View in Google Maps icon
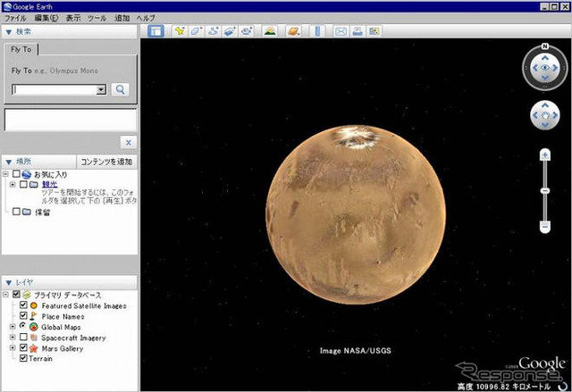The width and height of the screenshot is (572, 392). pyautogui.click(x=374, y=31)
